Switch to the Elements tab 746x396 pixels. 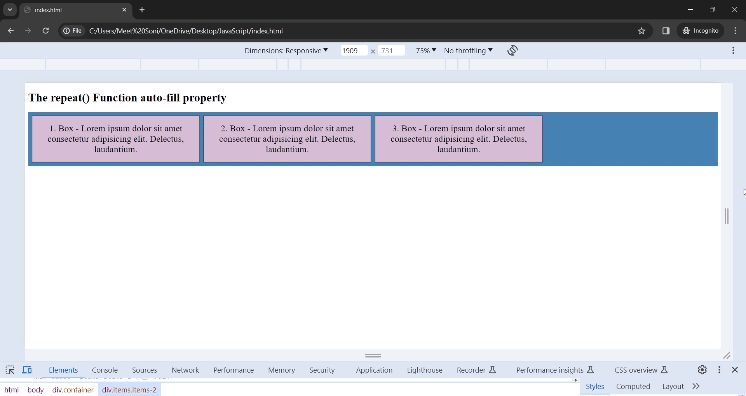click(x=63, y=370)
